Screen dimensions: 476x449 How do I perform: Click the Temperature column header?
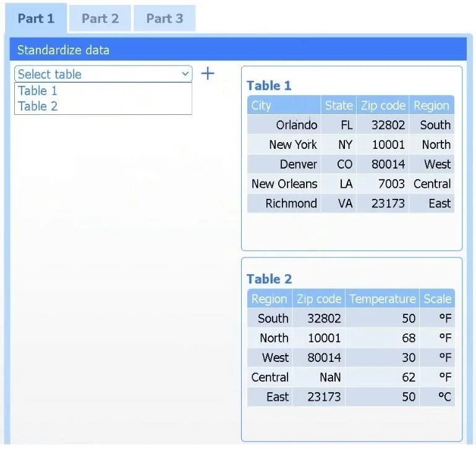382,299
